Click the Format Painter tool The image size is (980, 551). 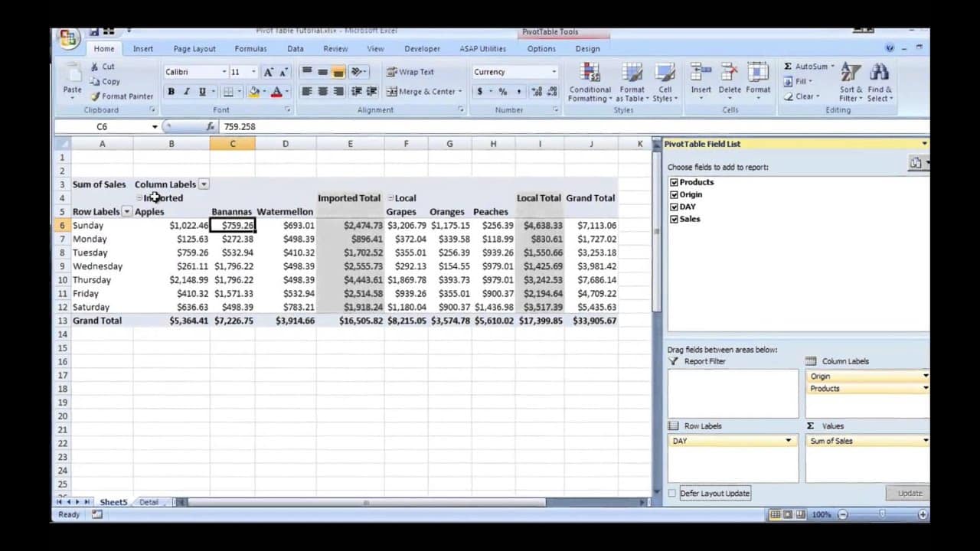121,96
